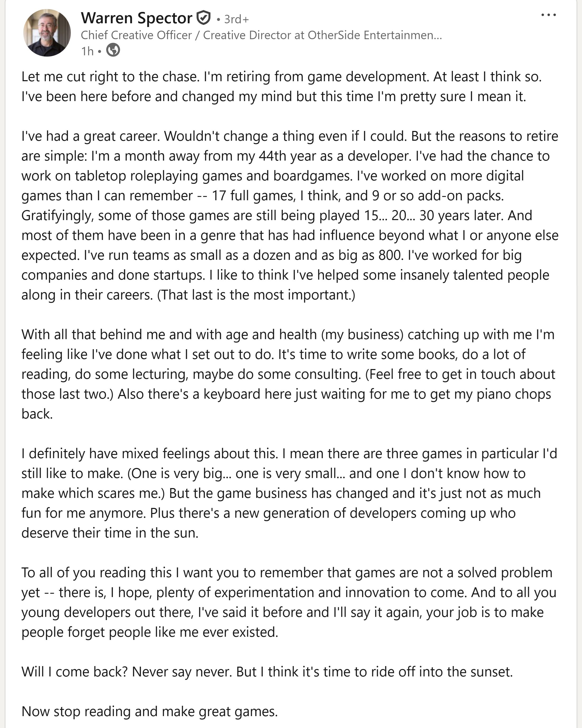582x728 pixels.
Task: Click the text 'people forget people like me ever existed.'
Action: click(150, 632)
